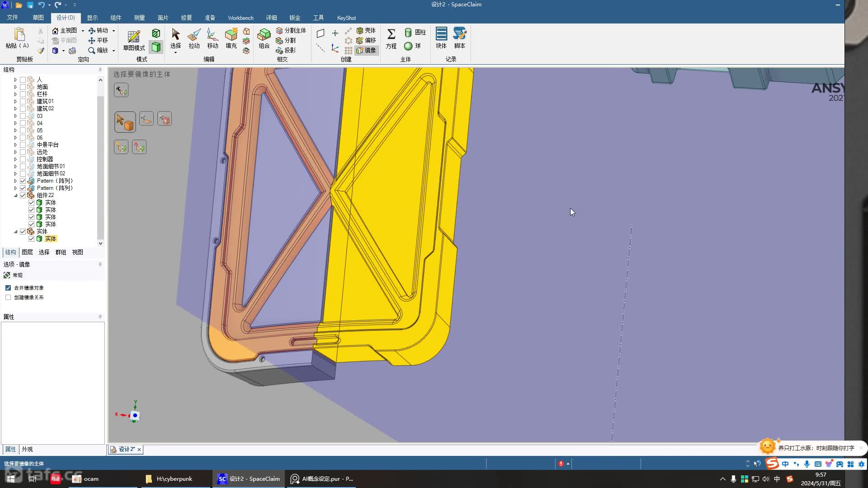The width and height of the screenshot is (868, 488).
Task: Select the Pull (拉动) tool
Action: [194, 38]
